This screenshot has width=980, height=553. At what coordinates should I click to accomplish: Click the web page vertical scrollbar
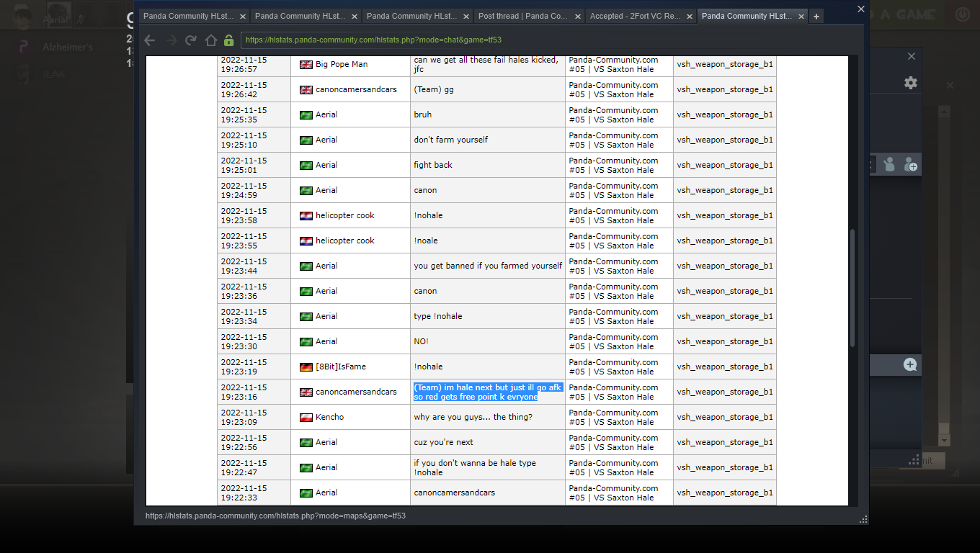[852, 288]
